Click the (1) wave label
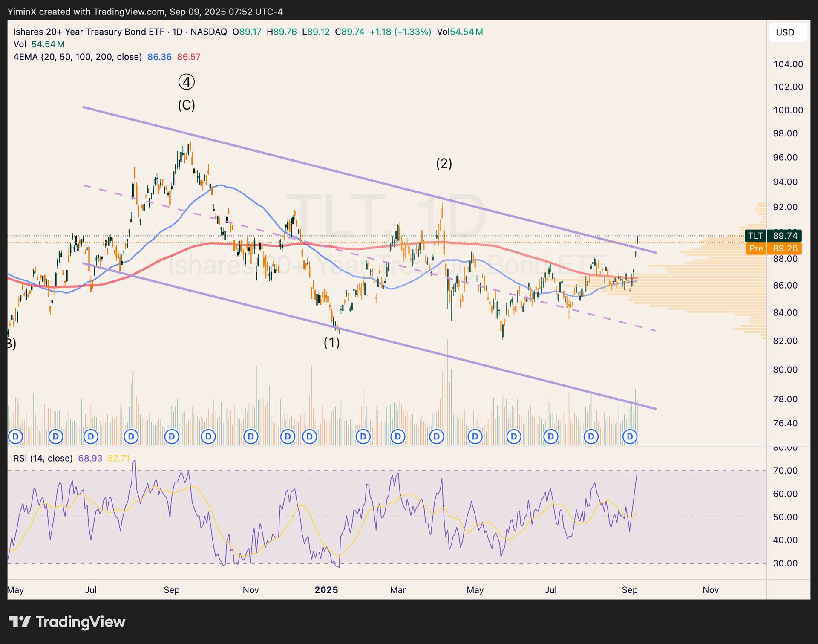This screenshot has width=818, height=644. point(331,342)
